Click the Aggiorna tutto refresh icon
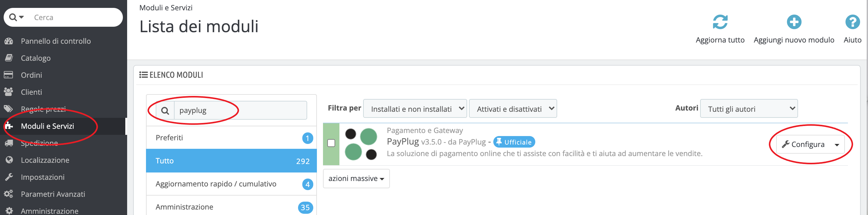 click(x=720, y=22)
